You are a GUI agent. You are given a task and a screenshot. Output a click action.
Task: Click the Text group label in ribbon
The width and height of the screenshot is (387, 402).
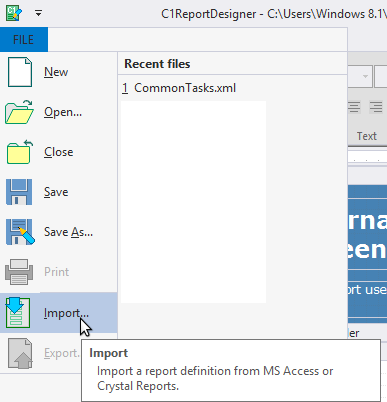367,136
